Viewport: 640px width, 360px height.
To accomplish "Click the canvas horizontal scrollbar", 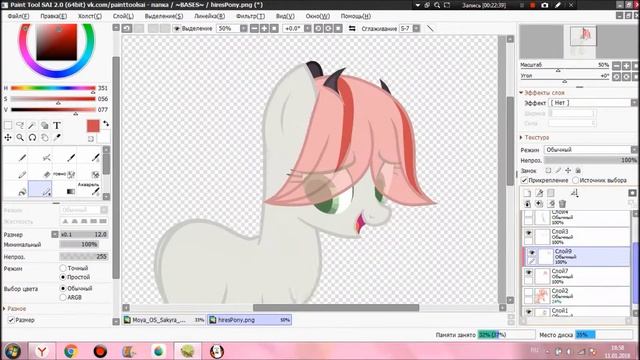I will pyautogui.click(x=336, y=308).
